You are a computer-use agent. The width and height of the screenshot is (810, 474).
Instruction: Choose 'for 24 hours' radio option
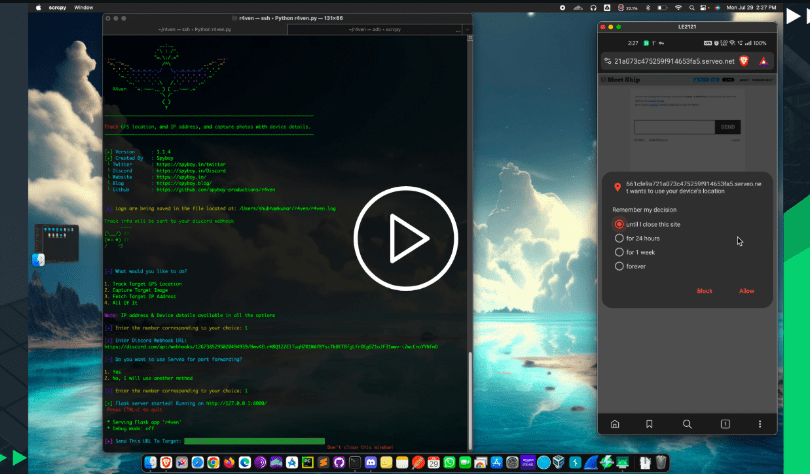(620, 238)
